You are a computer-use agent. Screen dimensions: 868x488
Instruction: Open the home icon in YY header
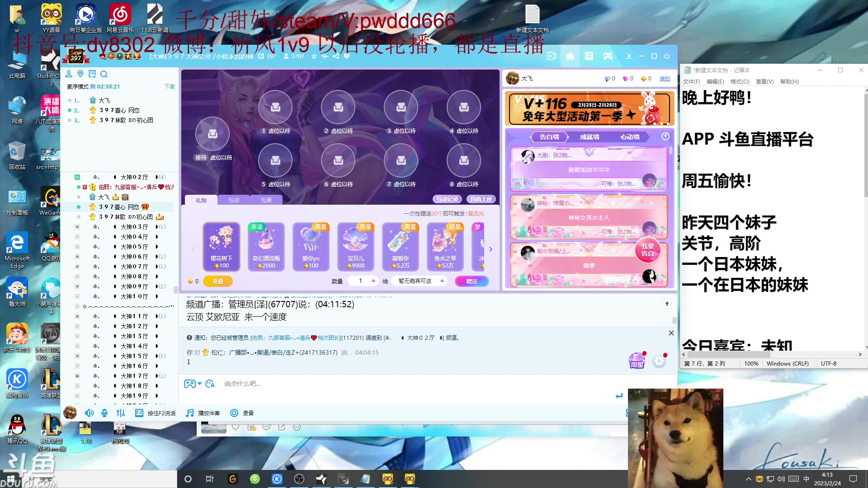coord(570,56)
